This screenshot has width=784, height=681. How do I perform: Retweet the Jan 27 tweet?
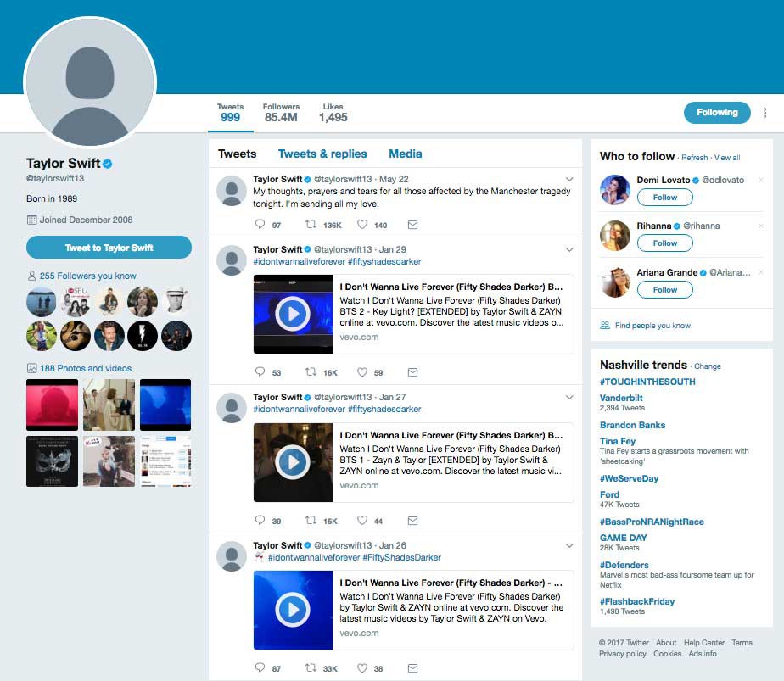tap(311, 520)
